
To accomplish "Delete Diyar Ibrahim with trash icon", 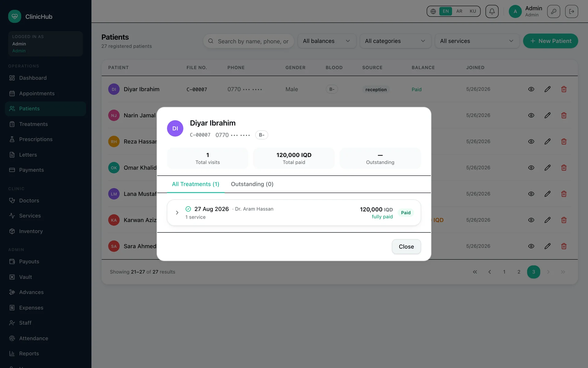I will (x=564, y=89).
